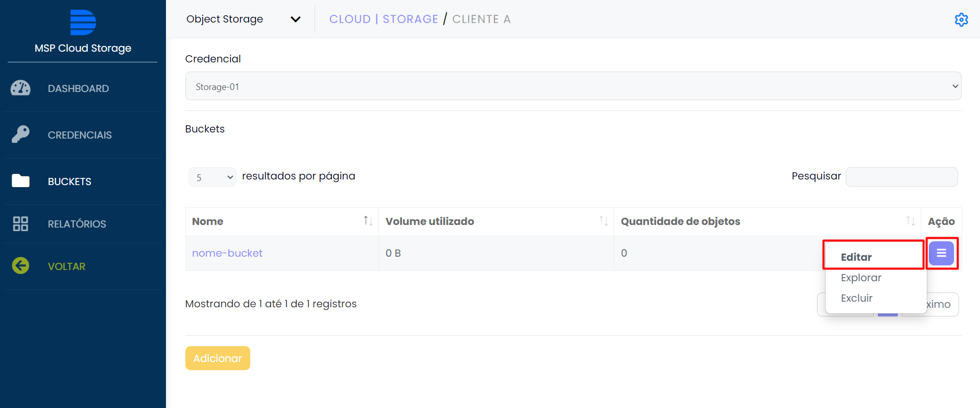
Task: Sort by Quantidade de objetos arrows
Action: pos(910,221)
